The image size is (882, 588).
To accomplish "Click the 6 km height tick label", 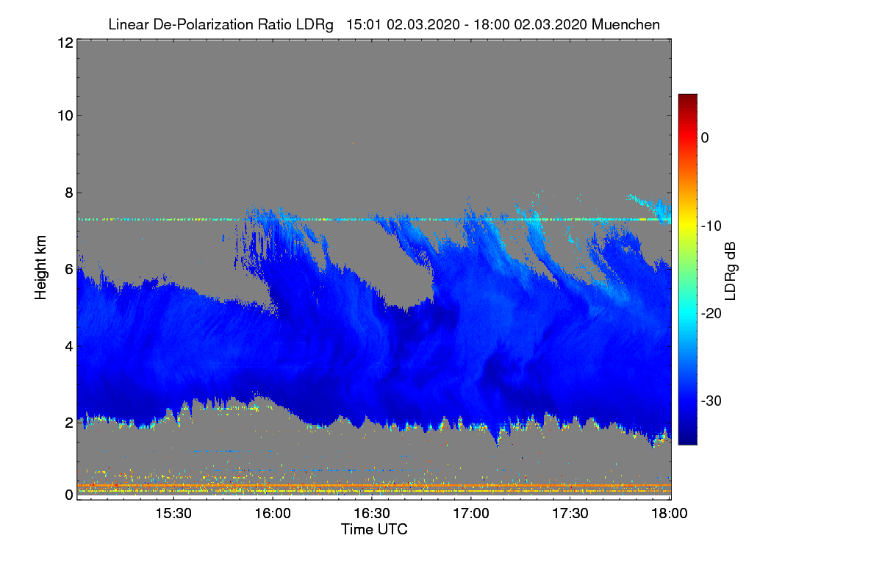I will [69, 269].
